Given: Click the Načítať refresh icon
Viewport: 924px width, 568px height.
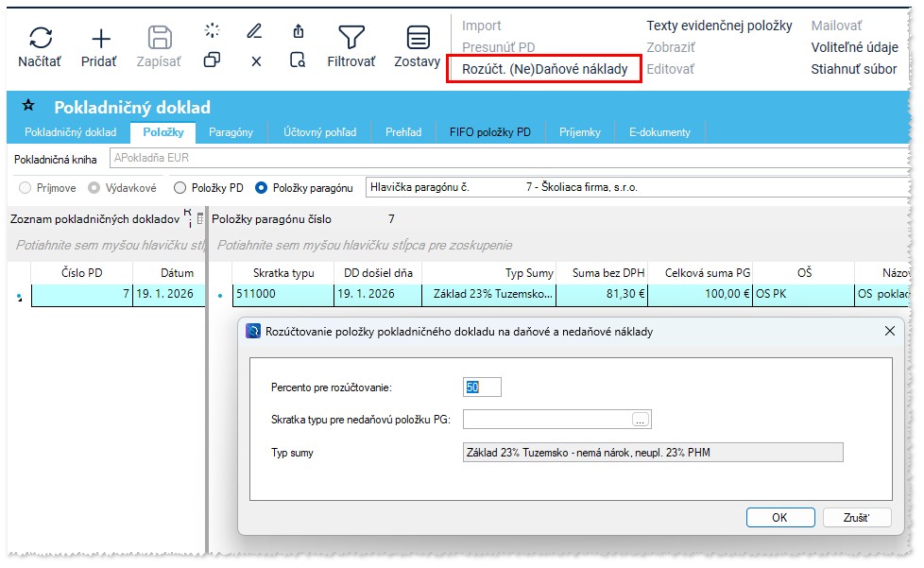Looking at the screenshot, I should (40, 39).
